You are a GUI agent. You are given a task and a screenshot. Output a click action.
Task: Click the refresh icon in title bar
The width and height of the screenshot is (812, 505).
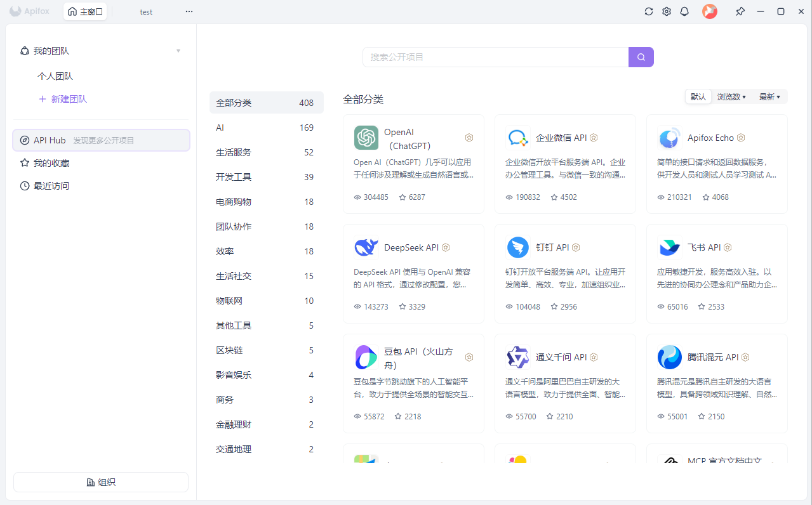point(649,11)
